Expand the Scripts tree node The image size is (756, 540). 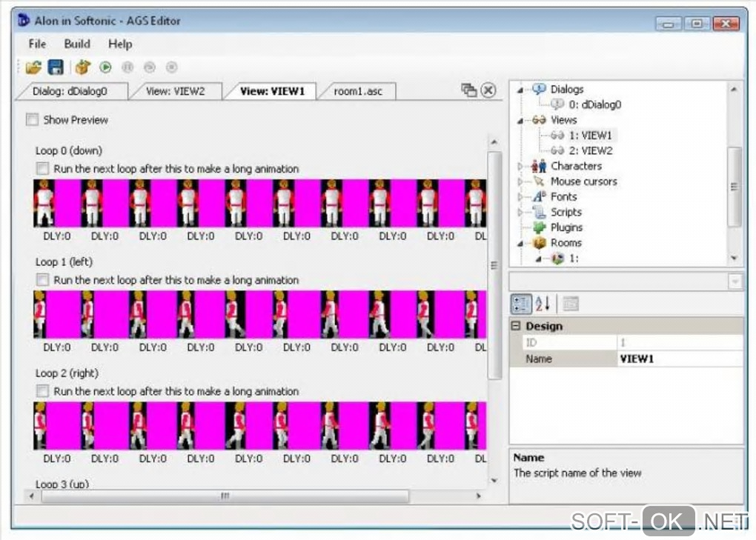click(520, 212)
